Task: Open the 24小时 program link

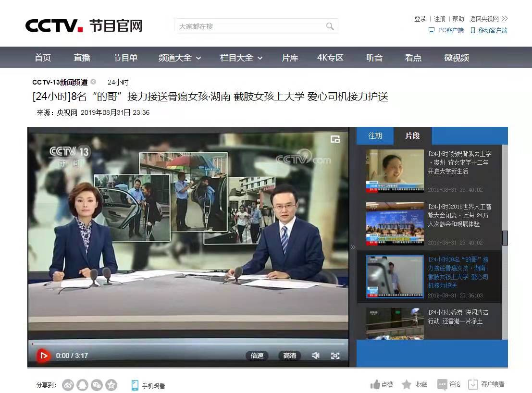Action: (118, 82)
